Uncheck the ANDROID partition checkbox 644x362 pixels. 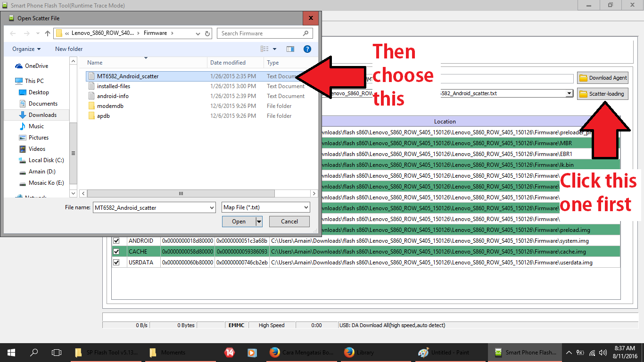click(x=116, y=241)
